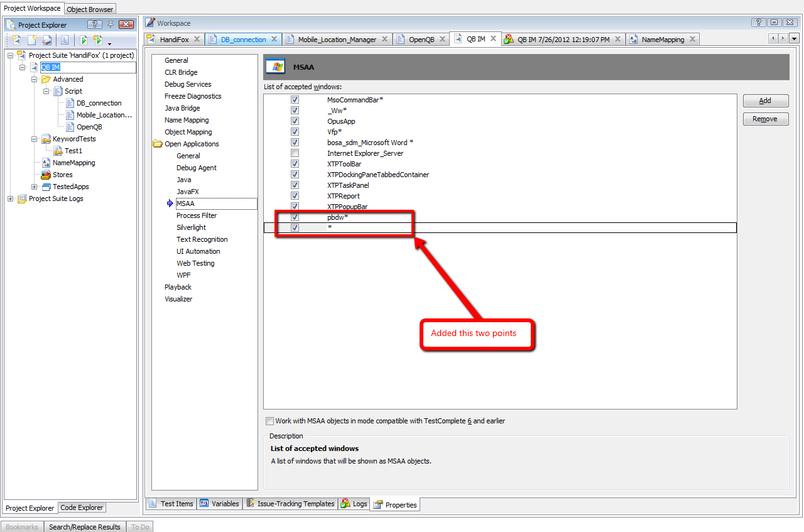Enable the Internet Explorer_Server checkbox

(x=295, y=153)
